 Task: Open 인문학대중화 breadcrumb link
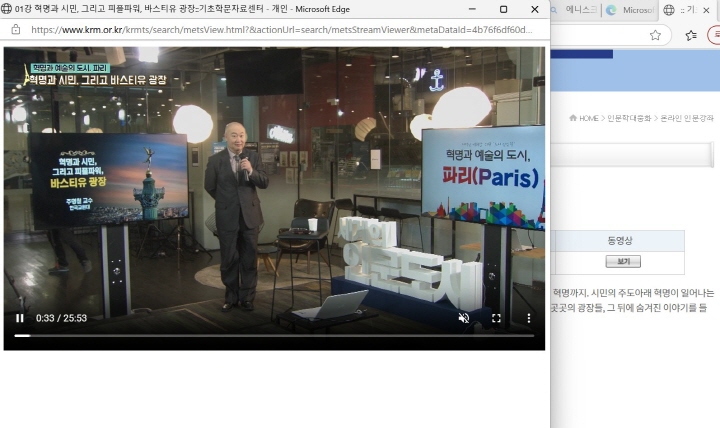click(629, 118)
